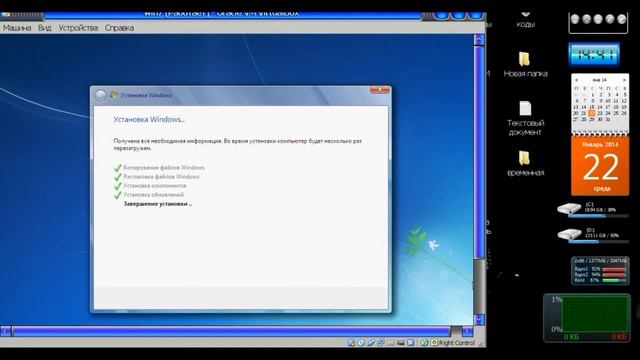The height and width of the screenshot is (360, 640).
Task: Click the horizontal scrollbar right arrow
Action: point(468,331)
